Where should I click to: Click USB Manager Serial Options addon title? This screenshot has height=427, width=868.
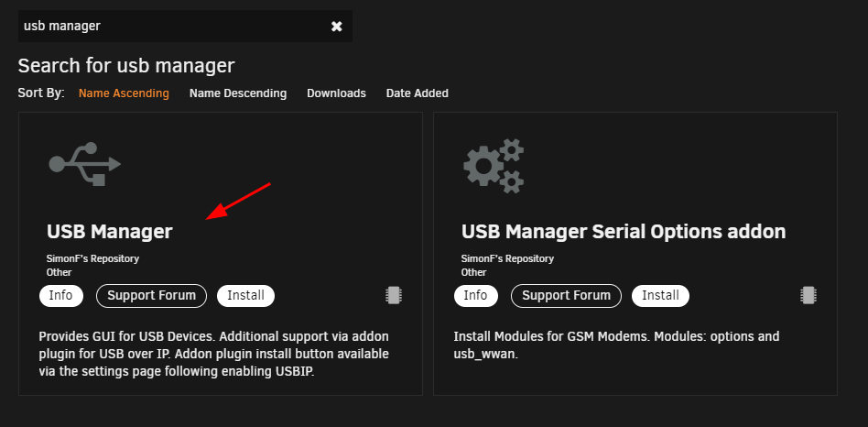tap(624, 232)
